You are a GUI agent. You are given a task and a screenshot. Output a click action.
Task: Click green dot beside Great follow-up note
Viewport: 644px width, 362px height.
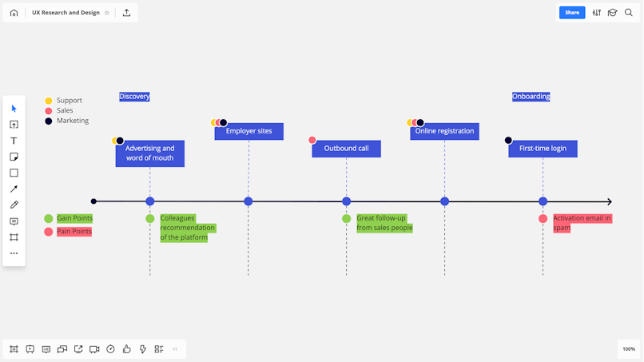tap(346, 219)
